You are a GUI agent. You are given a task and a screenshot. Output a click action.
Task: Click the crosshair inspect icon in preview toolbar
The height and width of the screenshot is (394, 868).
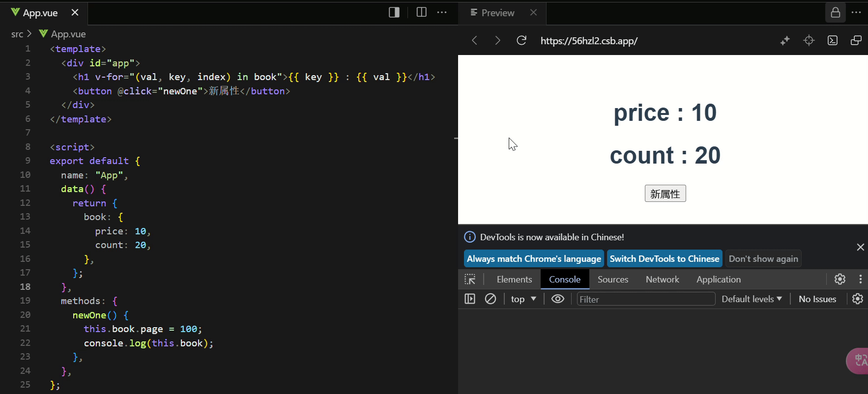point(809,40)
